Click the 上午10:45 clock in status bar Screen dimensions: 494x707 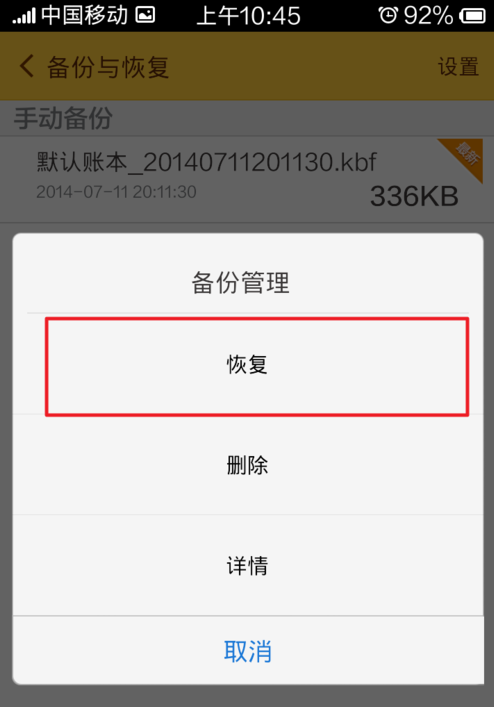[x=248, y=16]
